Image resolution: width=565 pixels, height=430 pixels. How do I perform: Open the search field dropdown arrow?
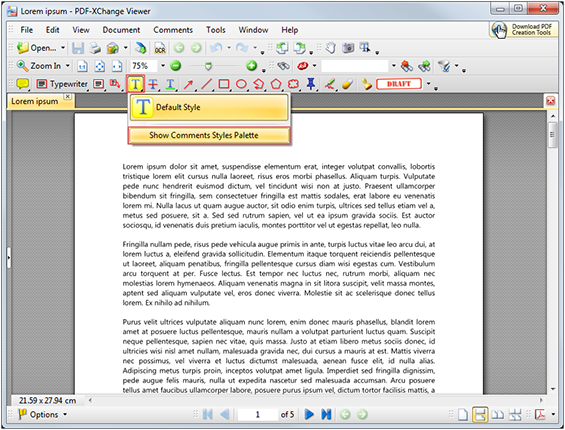pos(393,66)
